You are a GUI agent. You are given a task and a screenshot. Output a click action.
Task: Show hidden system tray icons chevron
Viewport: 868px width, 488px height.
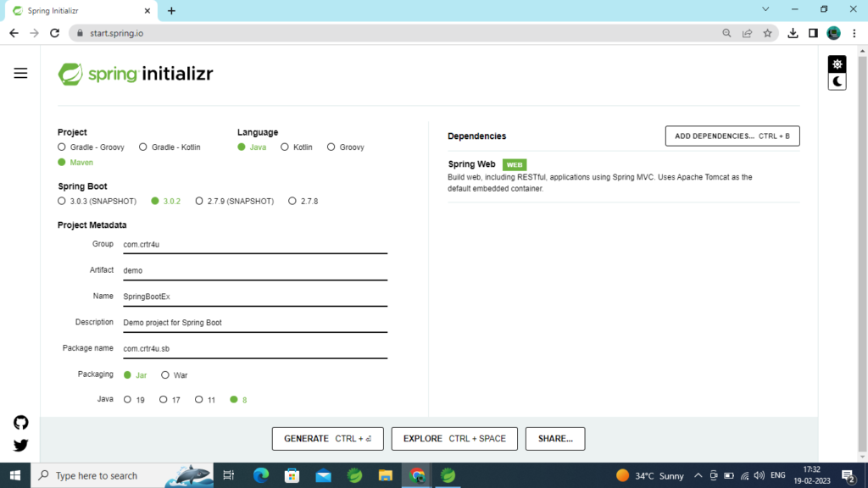click(x=698, y=475)
